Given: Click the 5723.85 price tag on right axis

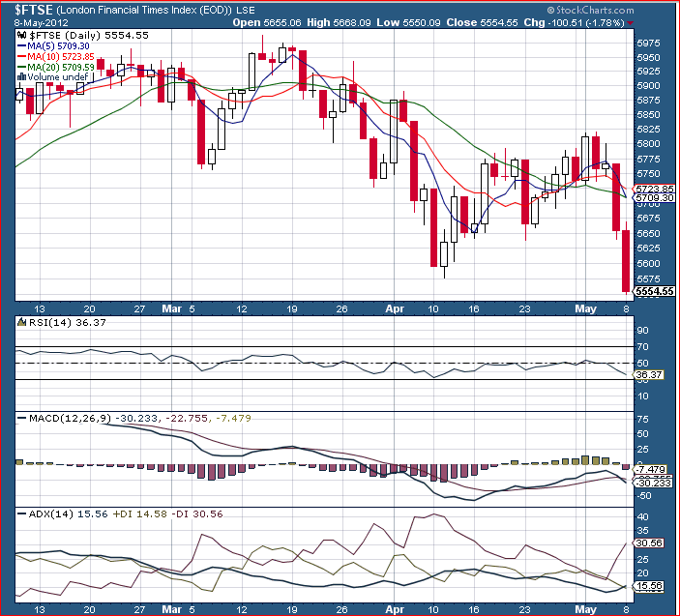Looking at the screenshot, I should click(x=655, y=189).
